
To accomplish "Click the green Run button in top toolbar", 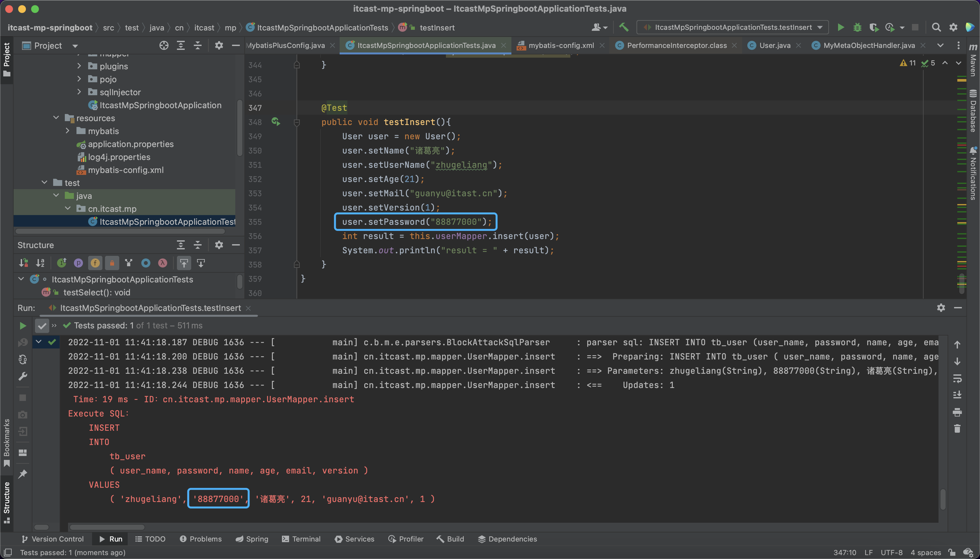I will tap(841, 27).
